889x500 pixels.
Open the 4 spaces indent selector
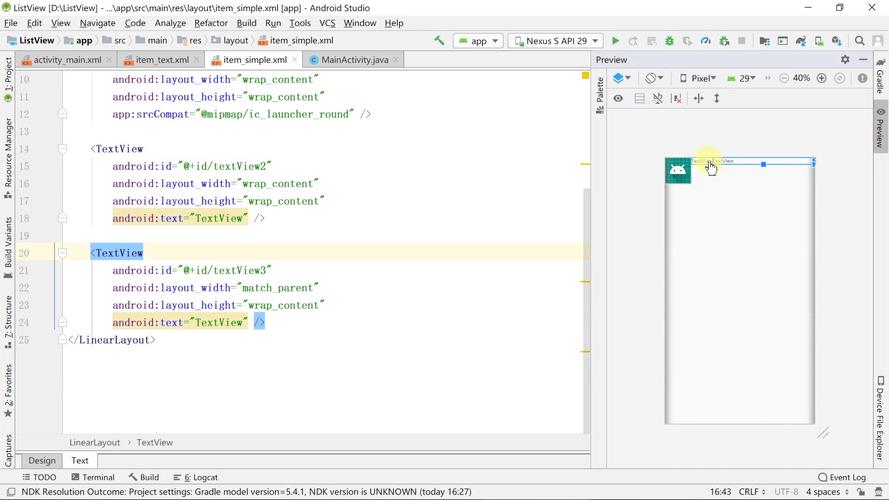(828, 492)
